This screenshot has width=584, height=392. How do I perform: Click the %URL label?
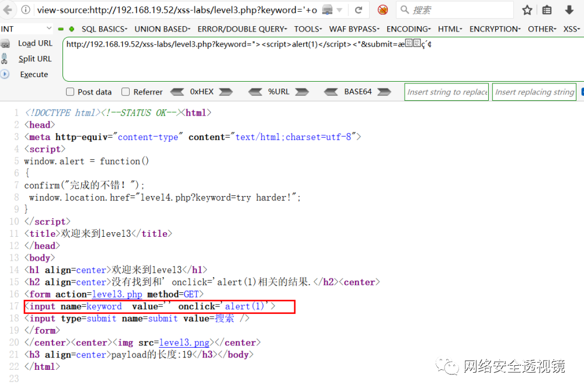coord(279,92)
